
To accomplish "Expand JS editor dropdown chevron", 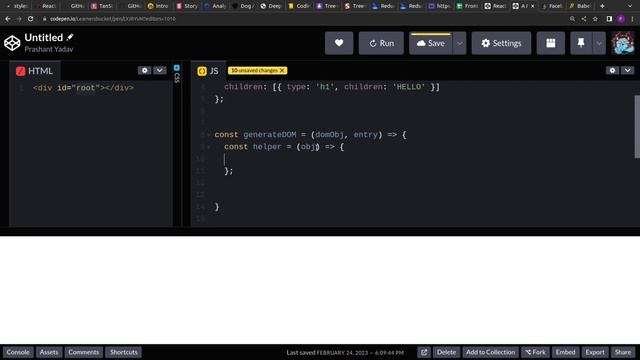I will (x=627, y=70).
